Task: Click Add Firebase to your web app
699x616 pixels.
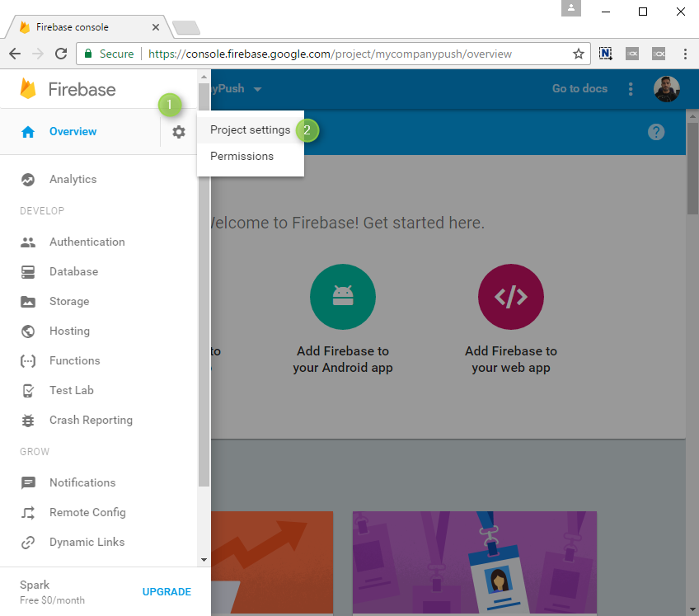Action: [x=511, y=359]
